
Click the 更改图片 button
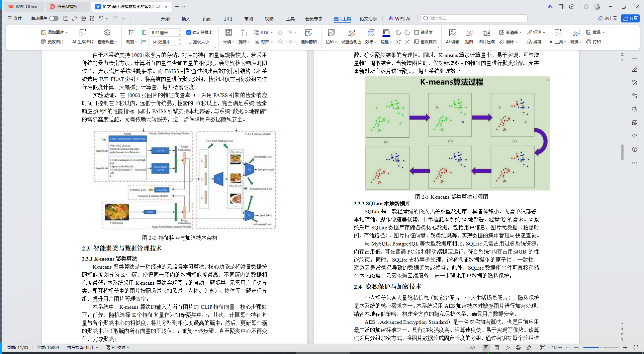tap(53, 42)
